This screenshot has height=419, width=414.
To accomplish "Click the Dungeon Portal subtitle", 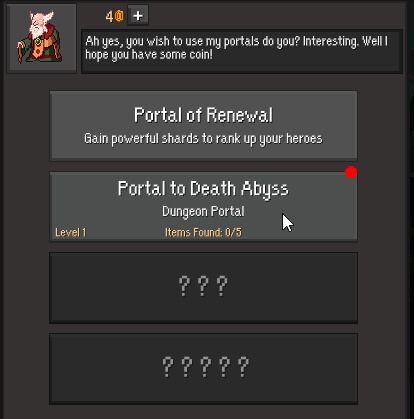I will (203, 211).
